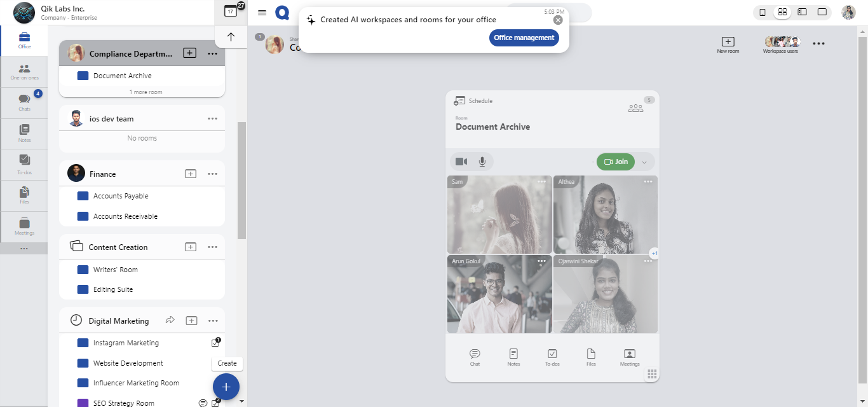Screen dimensions: 868x407
Task: Open Finance workspace more options menu
Action: click(212, 174)
